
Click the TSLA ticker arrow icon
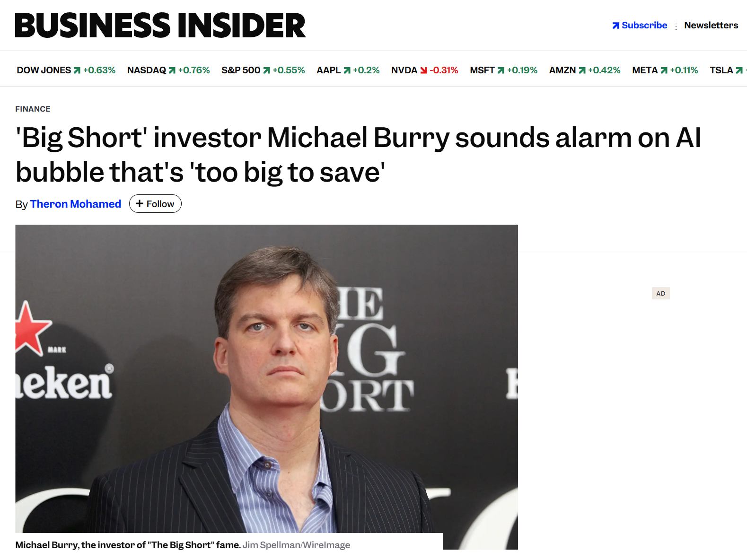point(739,70)
